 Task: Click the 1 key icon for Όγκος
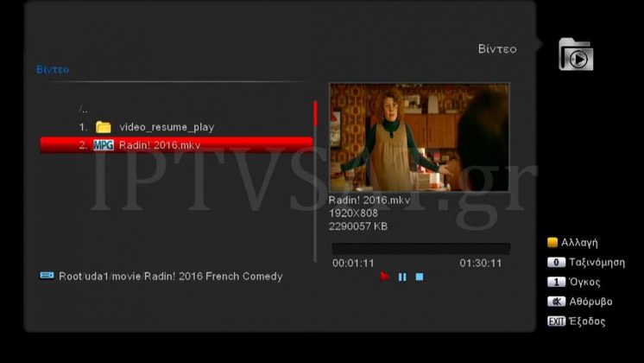point(556,282)
